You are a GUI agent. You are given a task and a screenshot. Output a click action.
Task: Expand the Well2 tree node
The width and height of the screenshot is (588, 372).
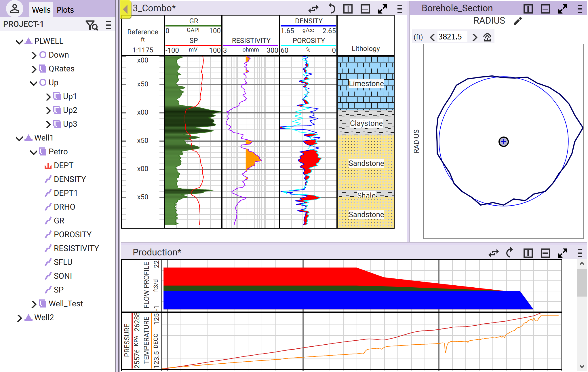pos(19,318)
